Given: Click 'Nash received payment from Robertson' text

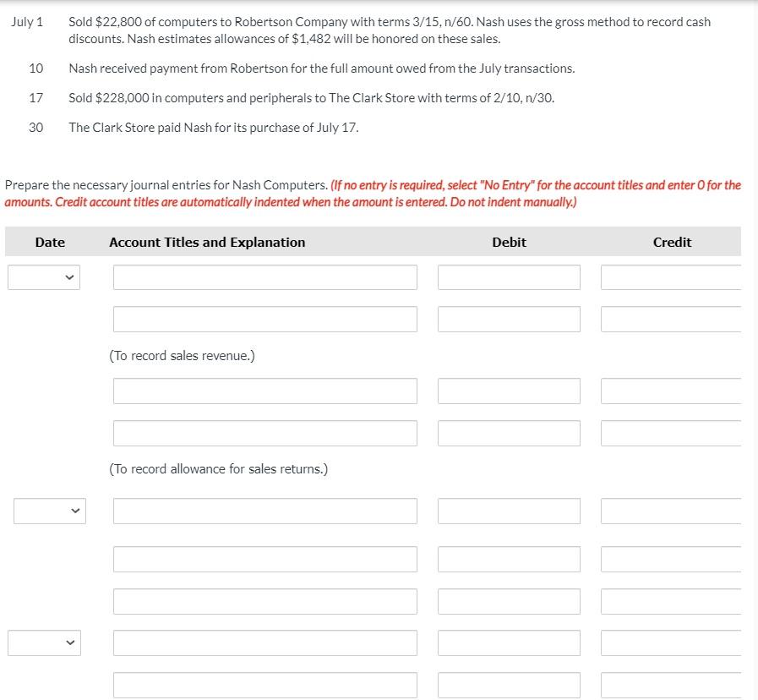Looking at the screenshot, I should pyautogui.click(x=178, y=68).
